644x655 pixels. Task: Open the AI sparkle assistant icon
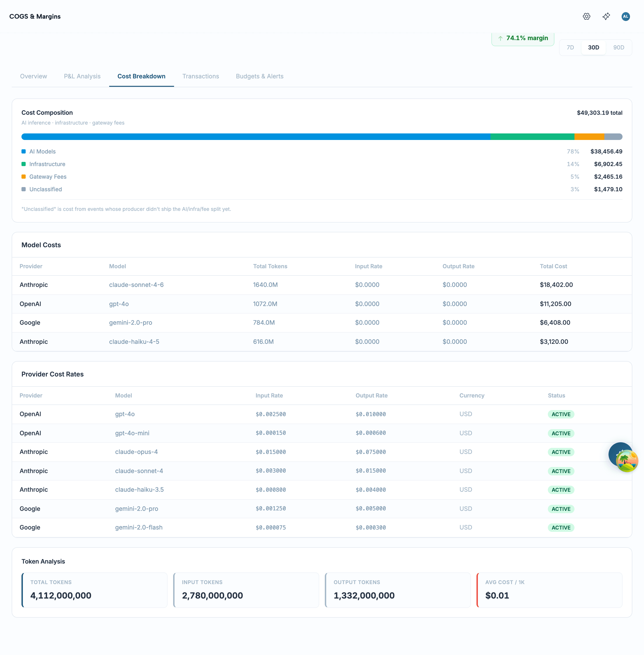pos(606,16)
